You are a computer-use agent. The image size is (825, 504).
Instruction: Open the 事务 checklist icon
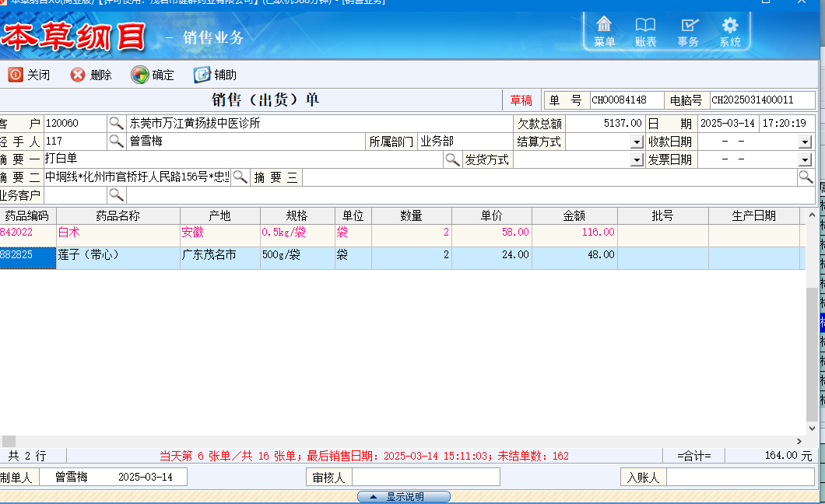pos(688,32)
